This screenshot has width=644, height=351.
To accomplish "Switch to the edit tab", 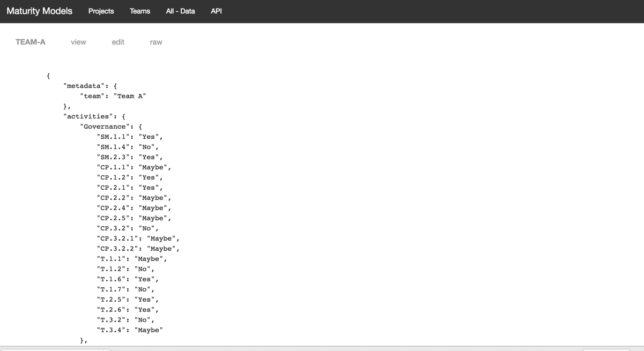I will tap(118, 42).
